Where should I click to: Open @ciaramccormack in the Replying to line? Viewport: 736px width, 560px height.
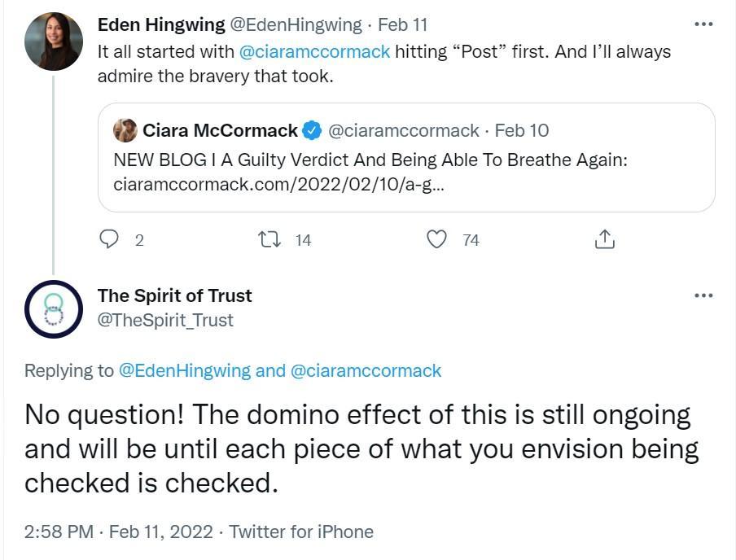click(x=366, y=371)
